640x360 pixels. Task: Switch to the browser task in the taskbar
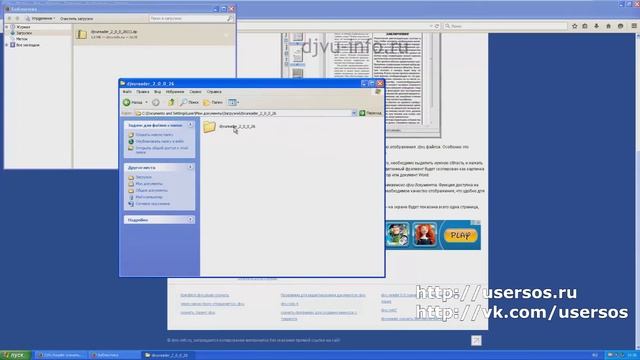click(x=61, y=355)
